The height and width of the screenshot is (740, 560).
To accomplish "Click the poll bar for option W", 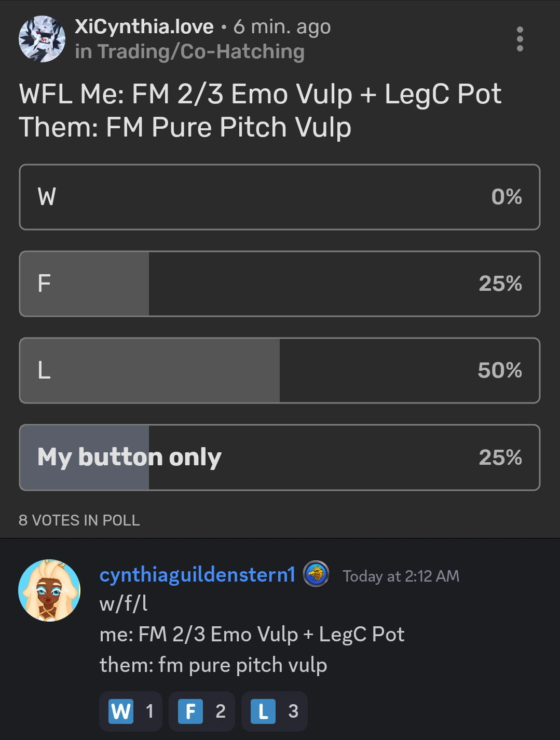I will click(280, 197).
